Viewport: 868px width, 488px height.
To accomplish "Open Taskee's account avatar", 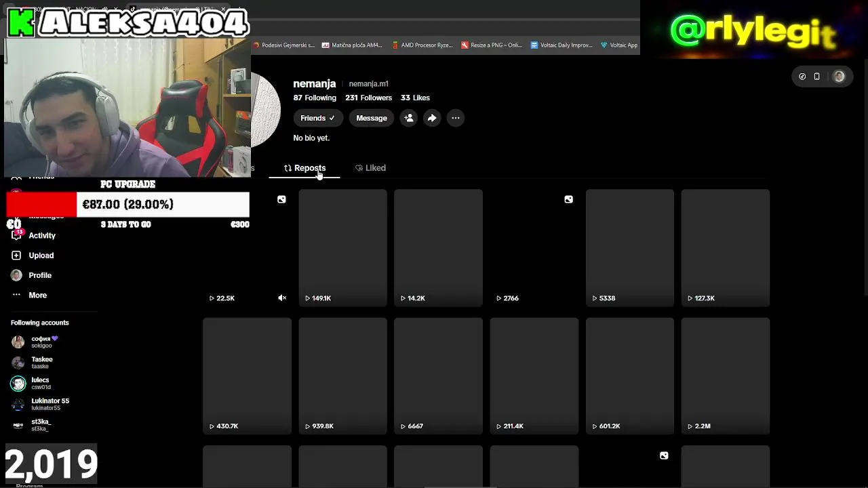I will click(x=18, y=363).
